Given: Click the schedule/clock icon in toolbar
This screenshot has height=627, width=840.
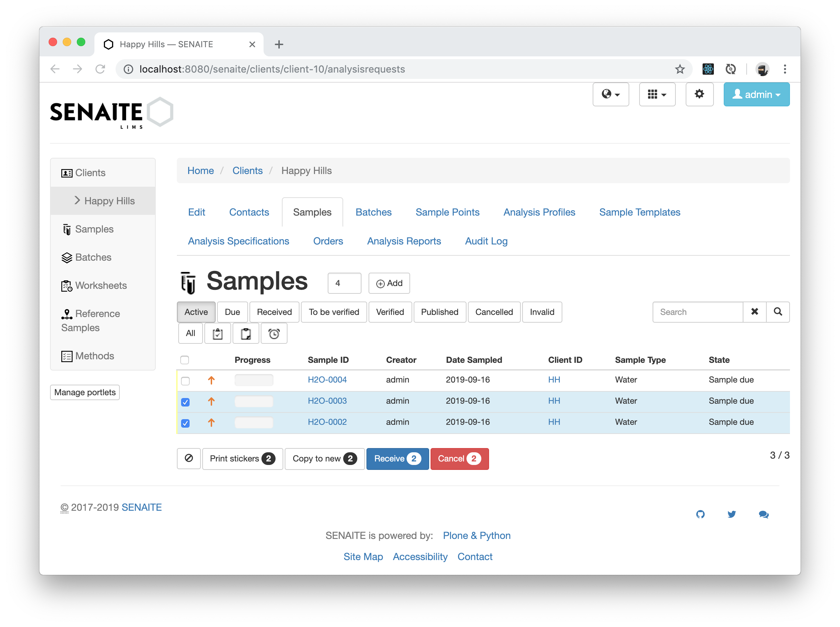Looking at the screenshot, I should tap(275, 334).
